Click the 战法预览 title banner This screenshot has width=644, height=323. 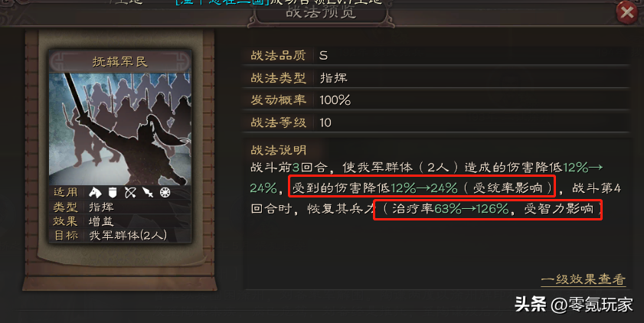pyautogui.click(x=321, y=12)
